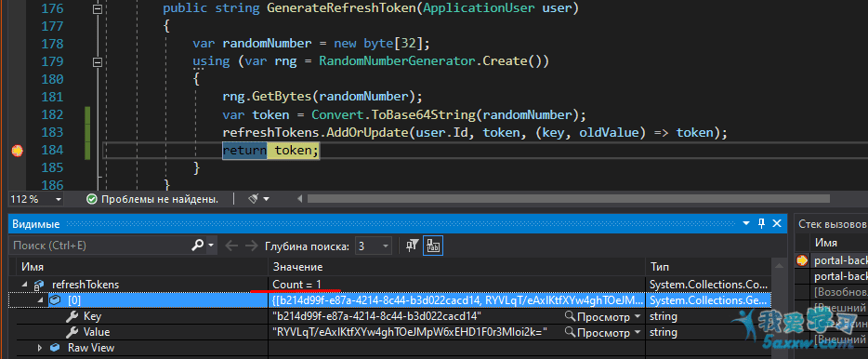
Task: Close the Видимые panel
Action: (777, 224)
